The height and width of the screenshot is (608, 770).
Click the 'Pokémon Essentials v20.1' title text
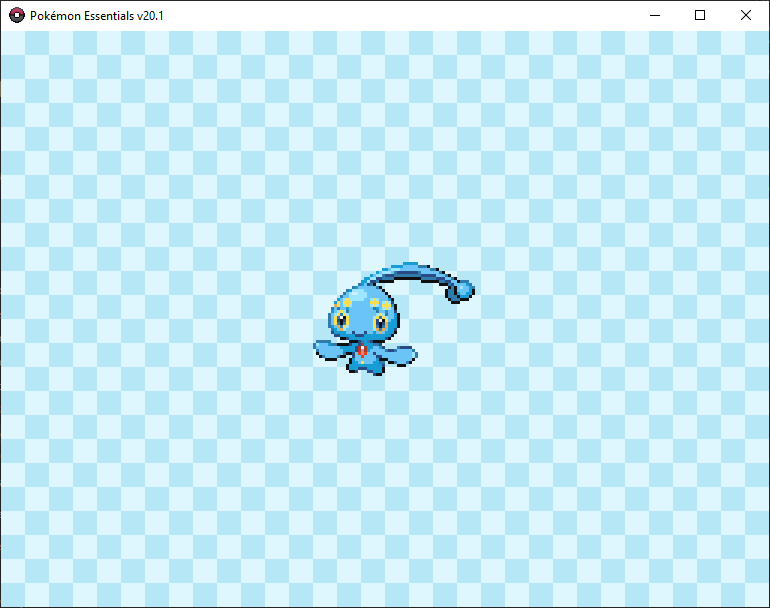tap(97, 16)
